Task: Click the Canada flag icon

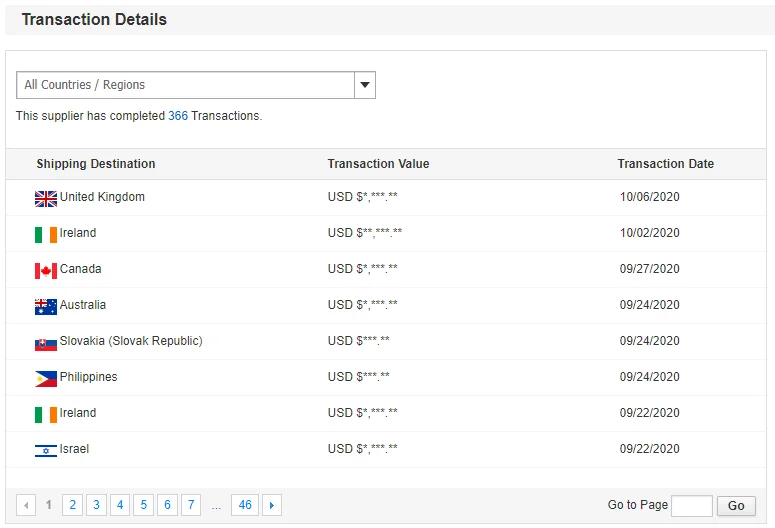Action: (46, 270)
